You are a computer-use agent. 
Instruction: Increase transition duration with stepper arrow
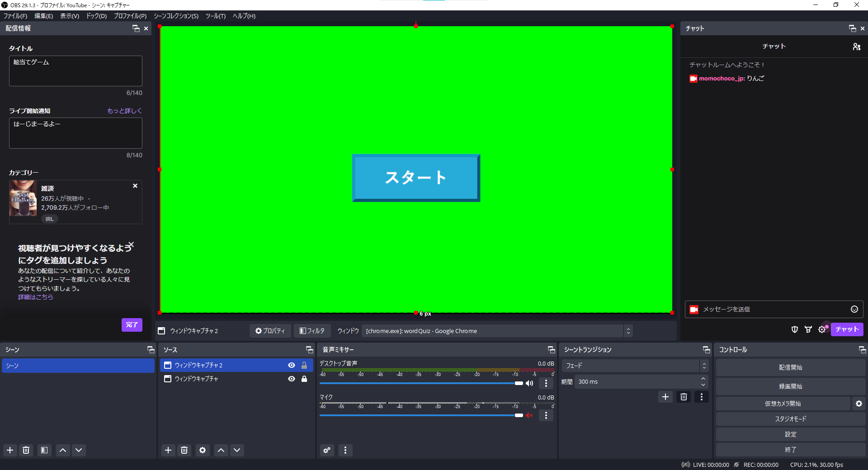[703, 379]
